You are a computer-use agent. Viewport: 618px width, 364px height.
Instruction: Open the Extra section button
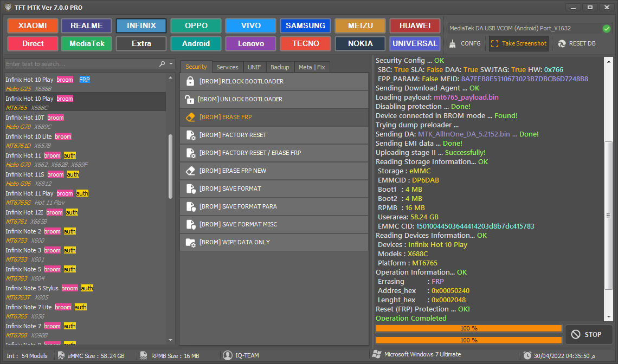pyautogui.click(x=141, y=44)
